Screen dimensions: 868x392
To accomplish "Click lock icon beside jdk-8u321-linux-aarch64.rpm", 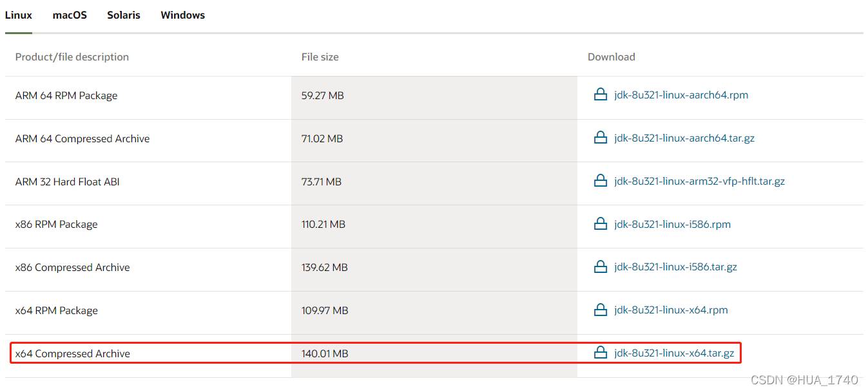I will (600, 95).
